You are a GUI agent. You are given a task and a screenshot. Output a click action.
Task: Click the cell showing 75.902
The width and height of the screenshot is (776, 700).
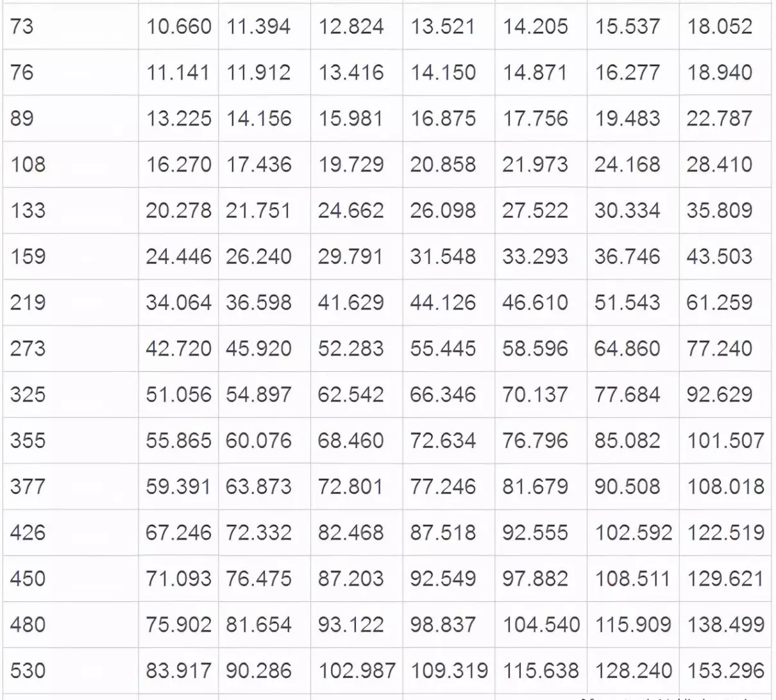point(178,625)
